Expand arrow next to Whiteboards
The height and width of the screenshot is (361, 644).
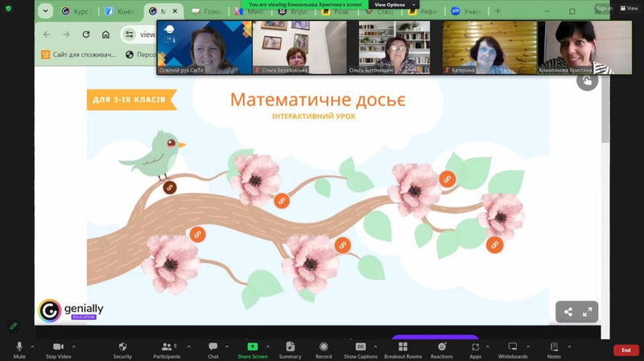(528, 347)
